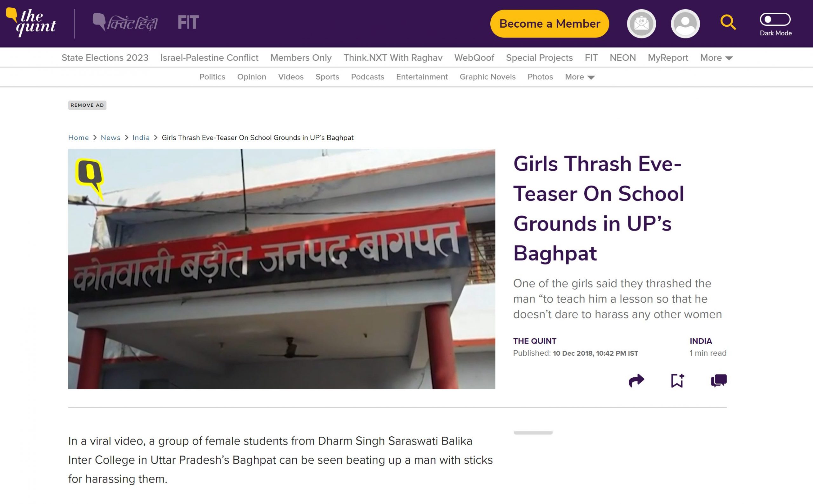813x504 pixels.
Task: Select the Politics section
Action: [212, 77]
